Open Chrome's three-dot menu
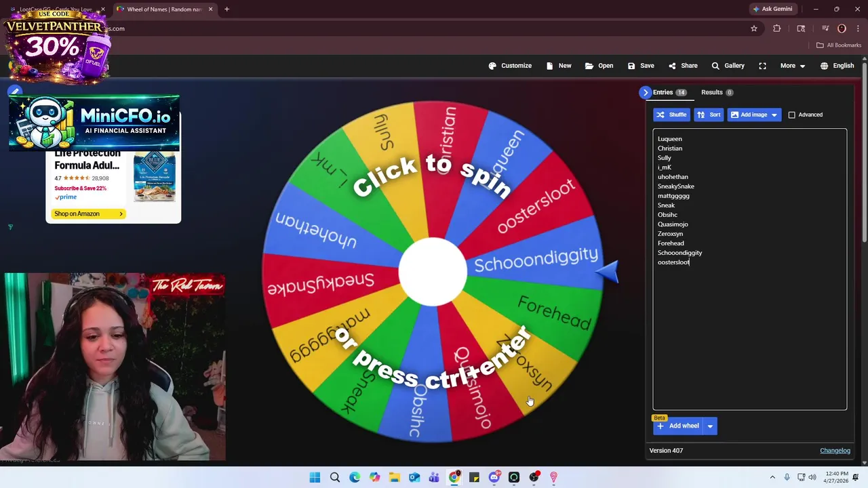This screenshot has height=488, width=868. click(x=857, y=28)
